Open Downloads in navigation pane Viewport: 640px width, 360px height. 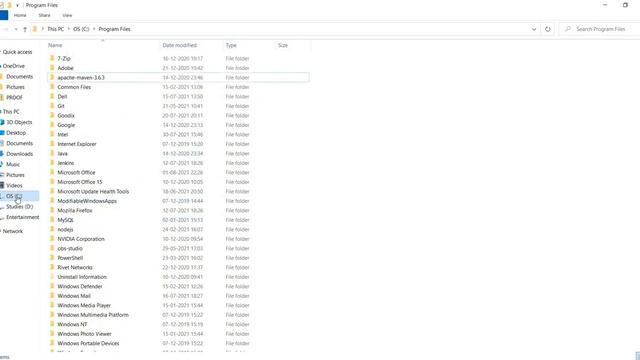[20, 154]
